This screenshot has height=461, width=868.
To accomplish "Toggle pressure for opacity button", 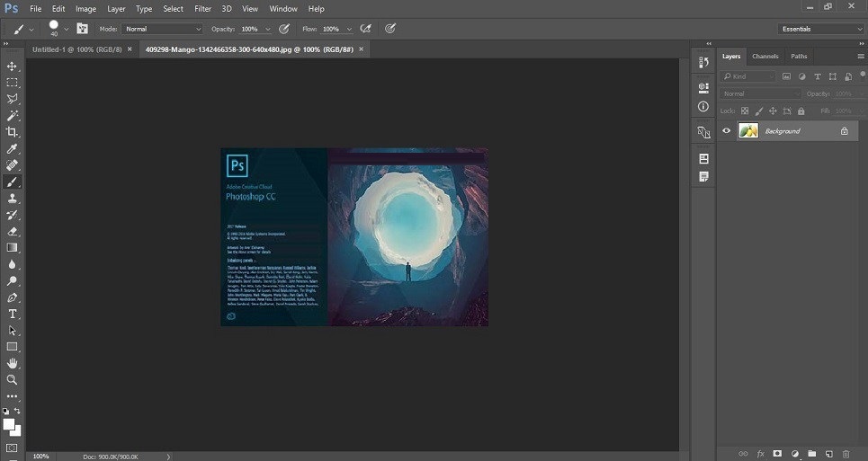I will pyautogui.click(x=284, y=29).
